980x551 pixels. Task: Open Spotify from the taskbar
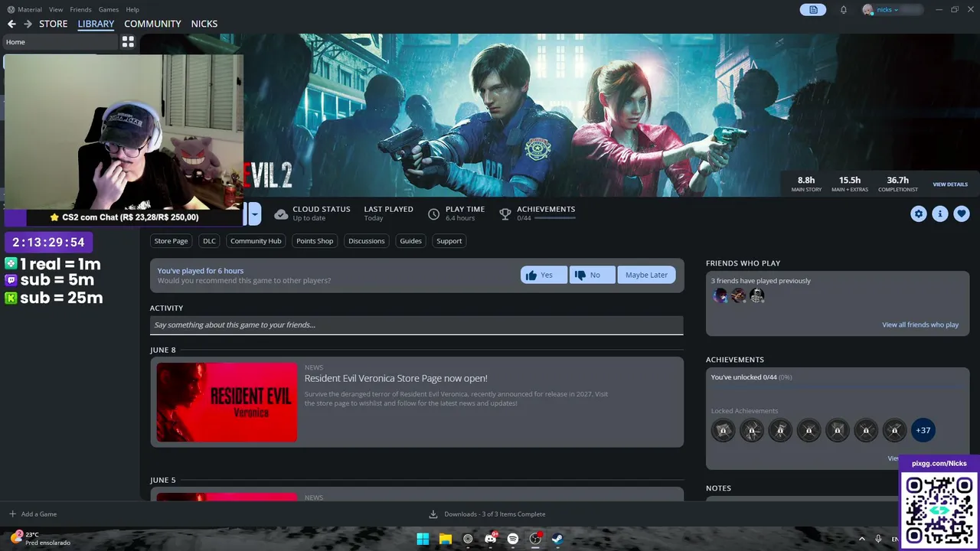[x=513, y=539]
